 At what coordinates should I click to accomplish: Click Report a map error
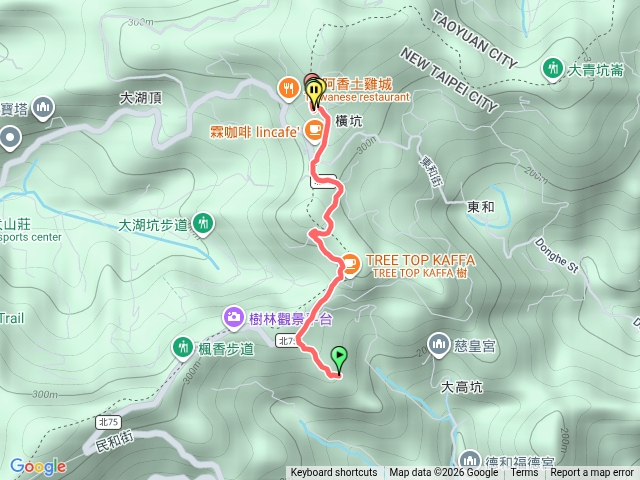(592, 473)
